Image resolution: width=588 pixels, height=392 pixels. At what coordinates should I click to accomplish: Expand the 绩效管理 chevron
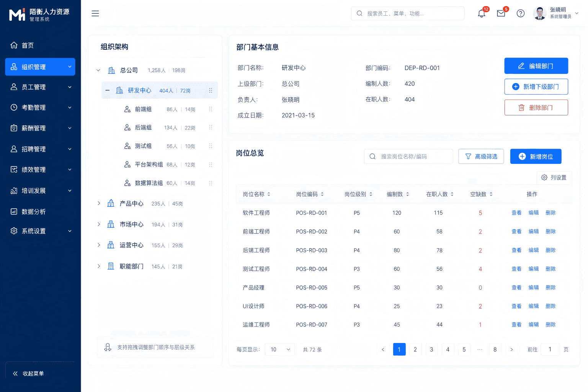pos(70,170)
